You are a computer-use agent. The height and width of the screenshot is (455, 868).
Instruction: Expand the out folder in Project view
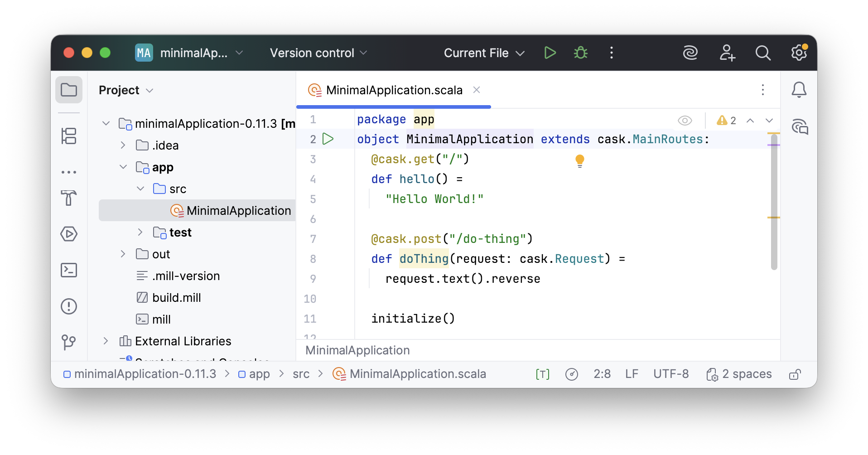click(122, 254)
